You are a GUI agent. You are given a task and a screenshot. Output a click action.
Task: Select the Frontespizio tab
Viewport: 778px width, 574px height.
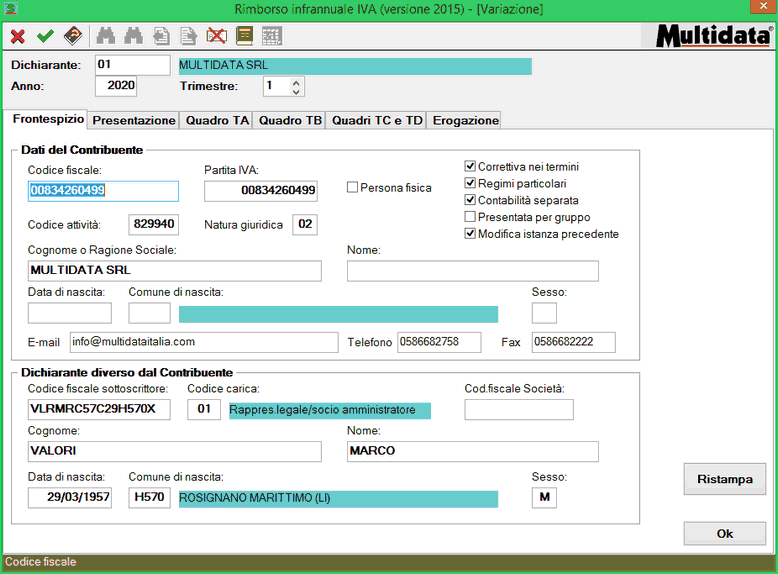48,119
